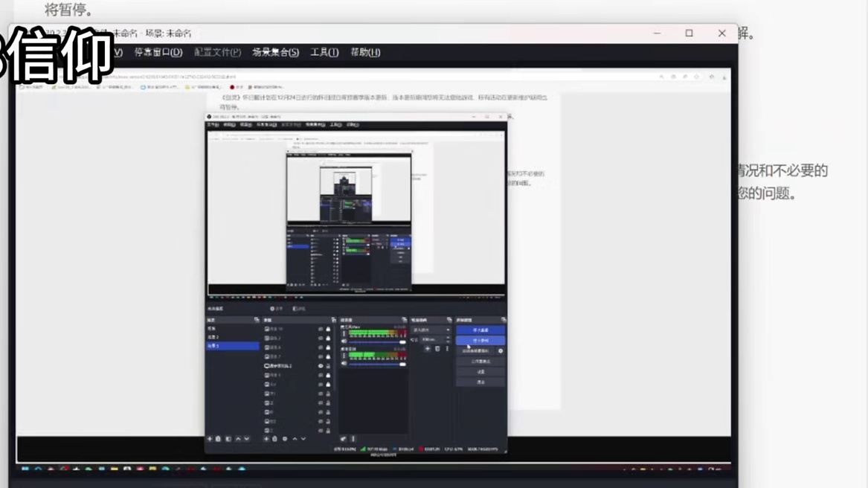Open the transition three-dot options menu

pos(447,349)
